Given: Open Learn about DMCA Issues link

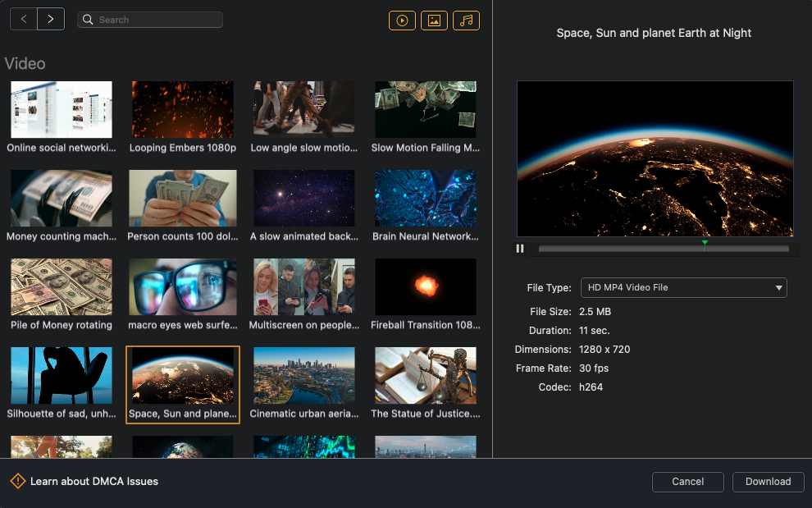Looking at the screenshot, I should point(94,482).
